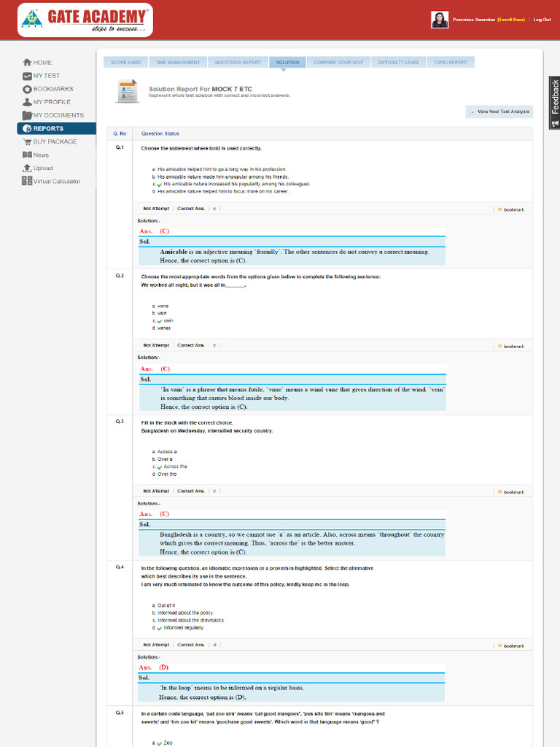Click the Buy Package cart icon
Viewport: 560px width, 747px height.
(x=27, y=142)
